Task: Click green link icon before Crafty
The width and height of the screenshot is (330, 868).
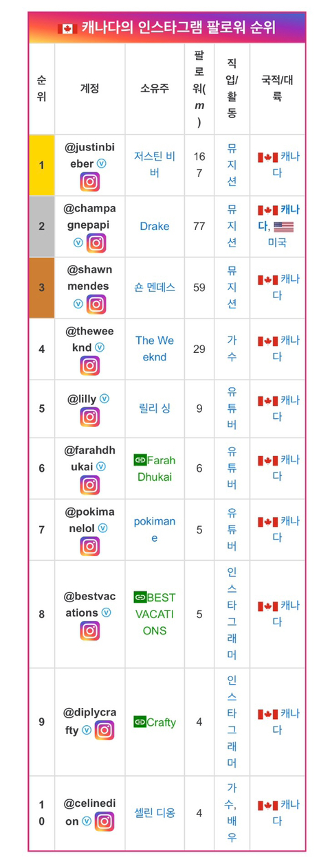Action: (x=140, y=722)
